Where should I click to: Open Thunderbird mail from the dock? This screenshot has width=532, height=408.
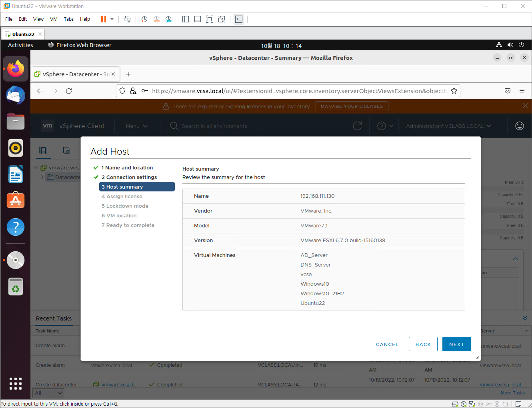click(x=16, y=95)
